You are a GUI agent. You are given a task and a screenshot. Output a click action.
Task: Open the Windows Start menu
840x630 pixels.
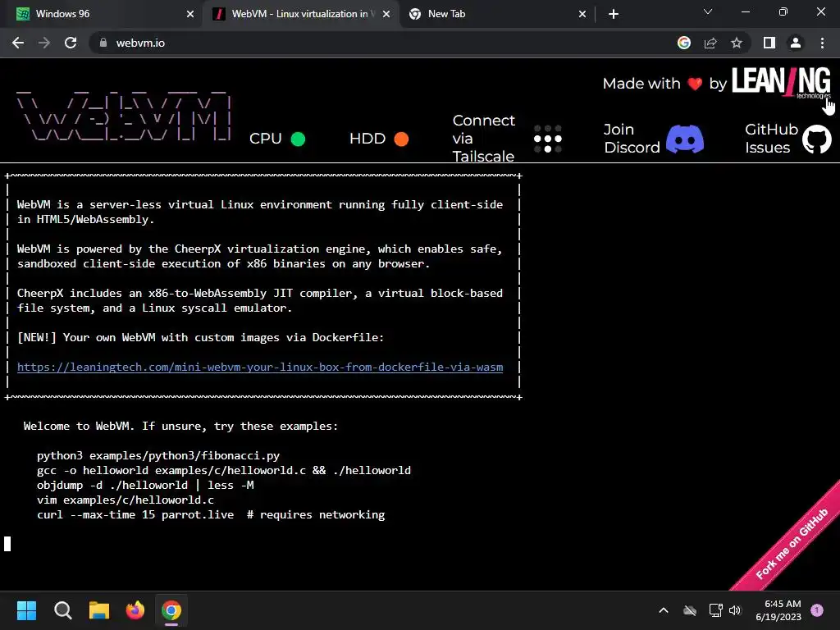pyautogui.click(x=26, y=610)
